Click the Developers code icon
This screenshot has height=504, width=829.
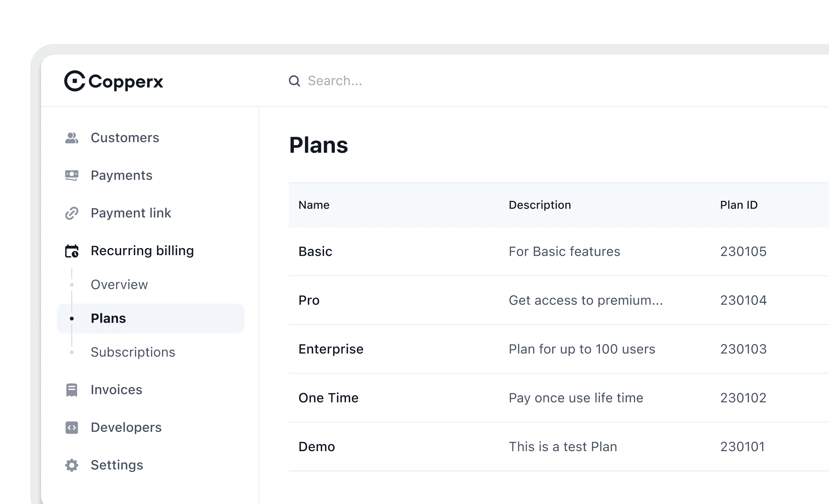[72, 427]
